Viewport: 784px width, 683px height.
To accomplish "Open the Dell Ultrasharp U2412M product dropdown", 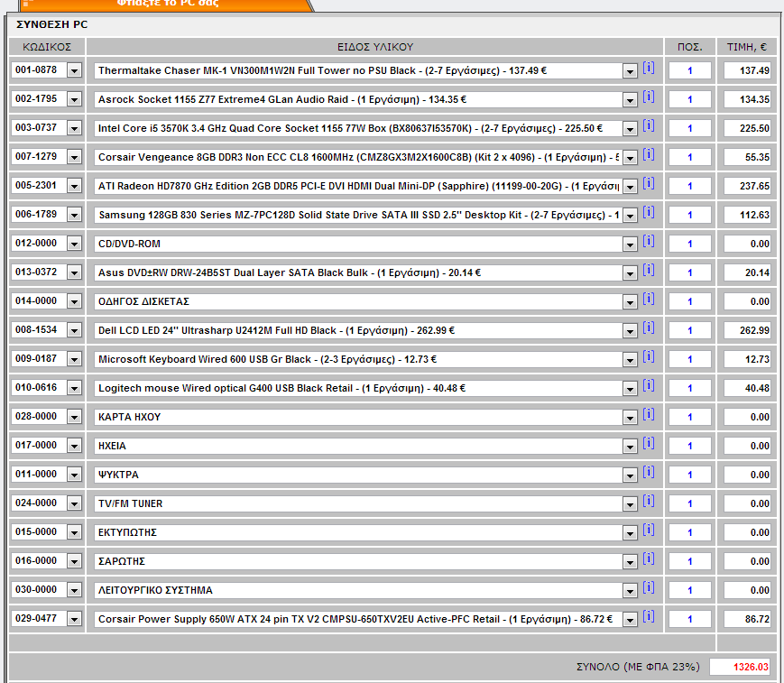I will click(630, 331).
